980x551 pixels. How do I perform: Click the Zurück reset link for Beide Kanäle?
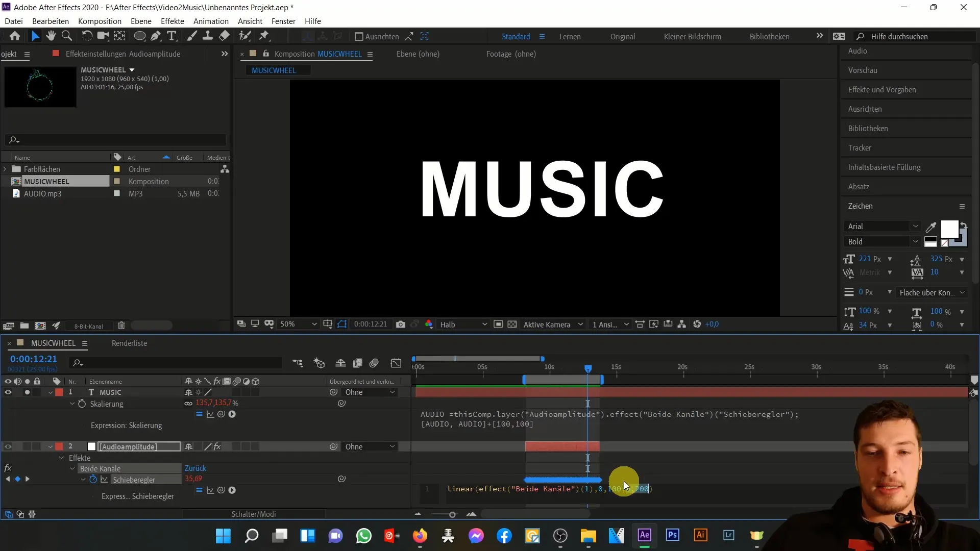195,468
